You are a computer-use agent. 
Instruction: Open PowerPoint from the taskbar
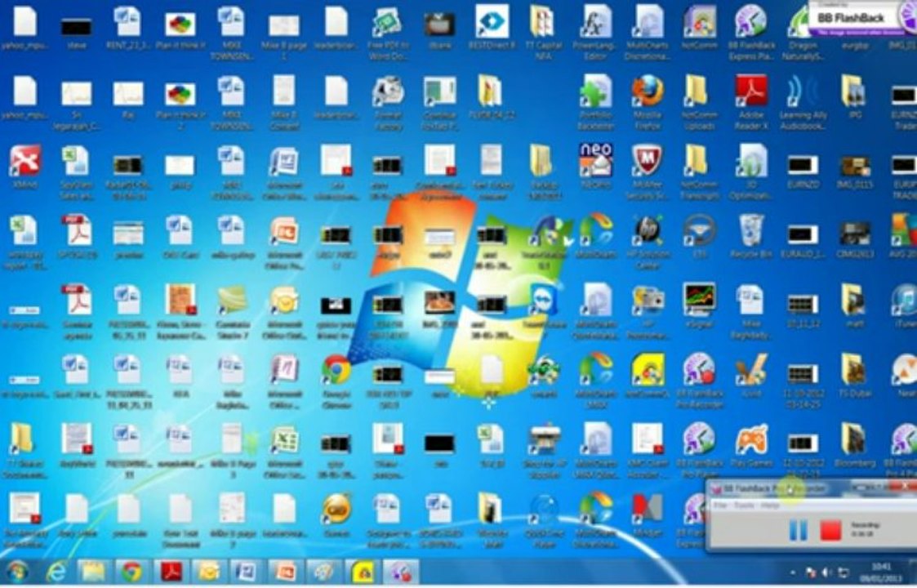(x=286, y=572)
